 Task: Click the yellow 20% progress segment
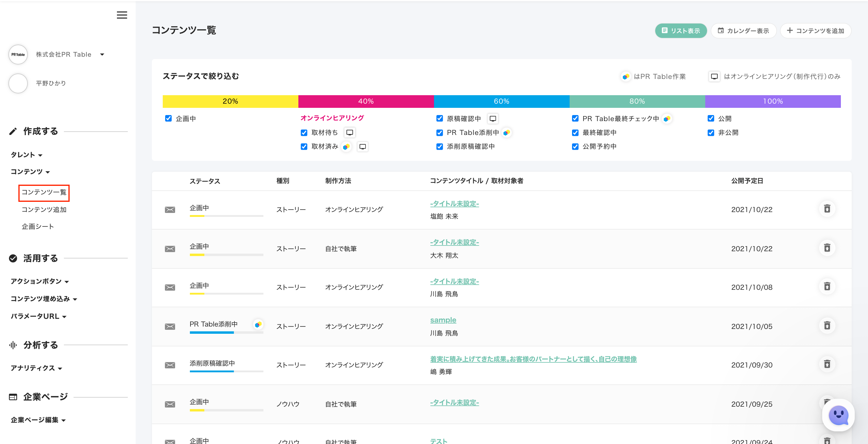click(231, 102)
